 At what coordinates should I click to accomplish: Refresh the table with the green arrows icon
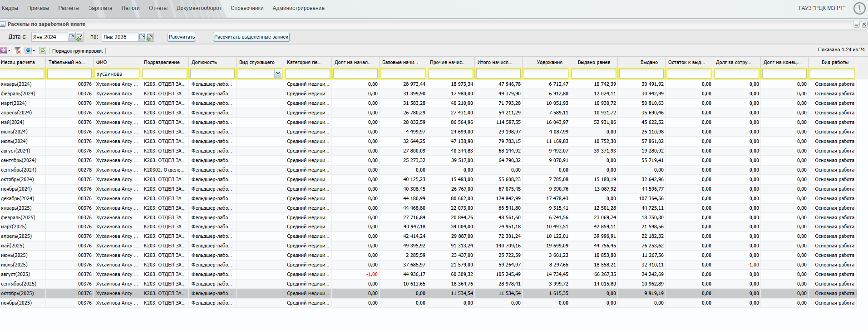point(43,50)
